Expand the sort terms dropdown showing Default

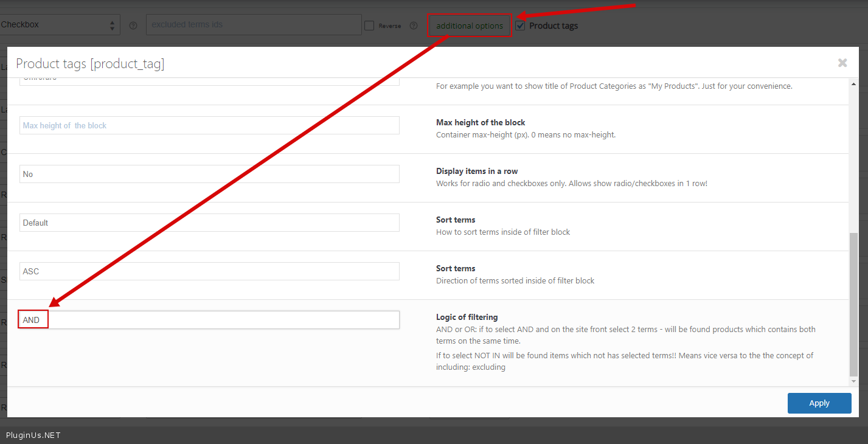(x=209, y=223)
